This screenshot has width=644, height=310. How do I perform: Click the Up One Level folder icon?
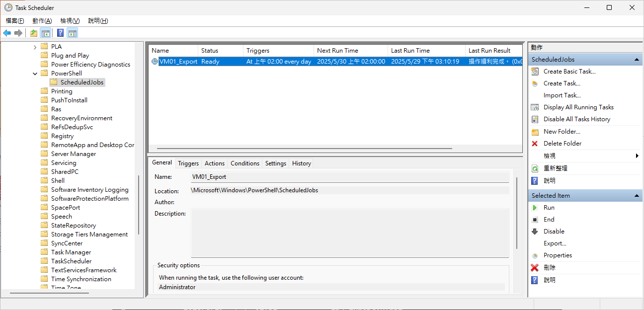(33, 33)
